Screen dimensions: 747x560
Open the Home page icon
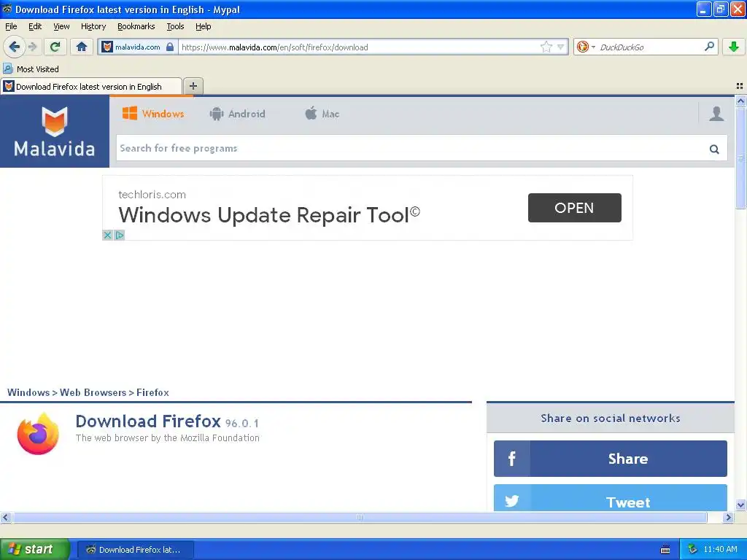click(x=82, y=47)
